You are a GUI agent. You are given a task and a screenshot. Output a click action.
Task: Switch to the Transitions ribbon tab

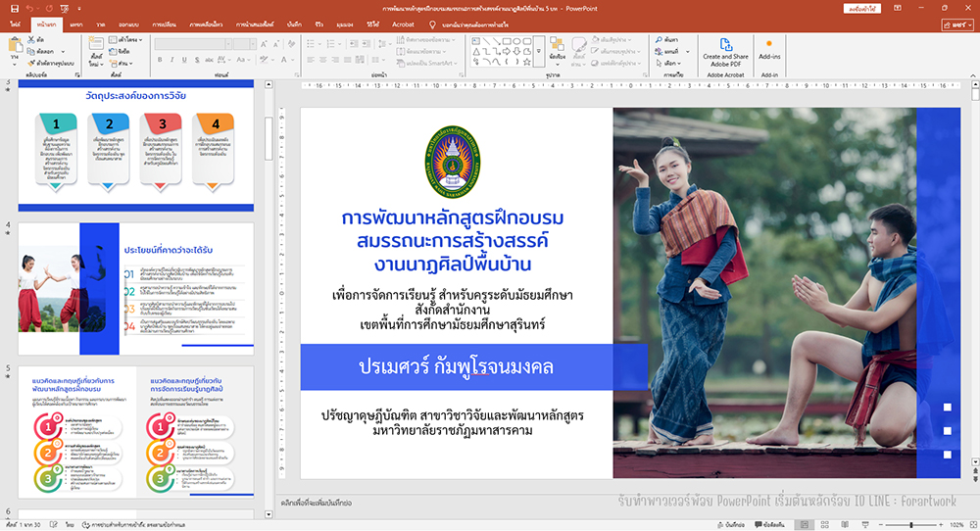click(x=165, y=24)
